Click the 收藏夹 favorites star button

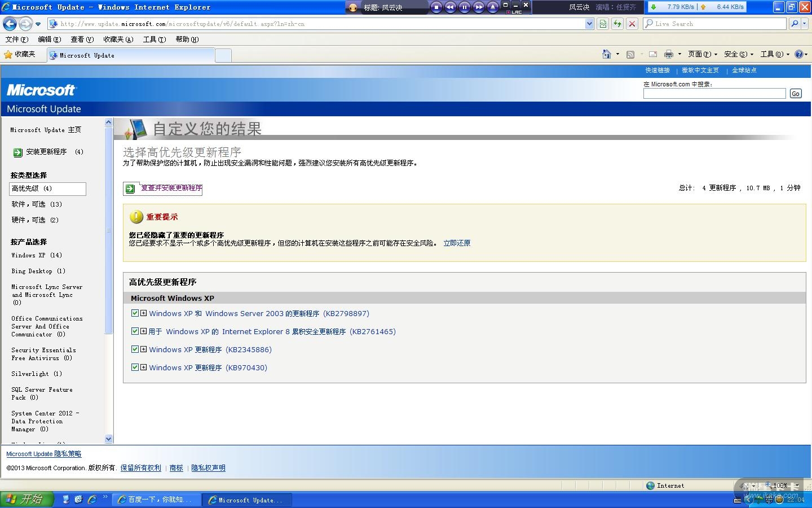click(20, 55)
